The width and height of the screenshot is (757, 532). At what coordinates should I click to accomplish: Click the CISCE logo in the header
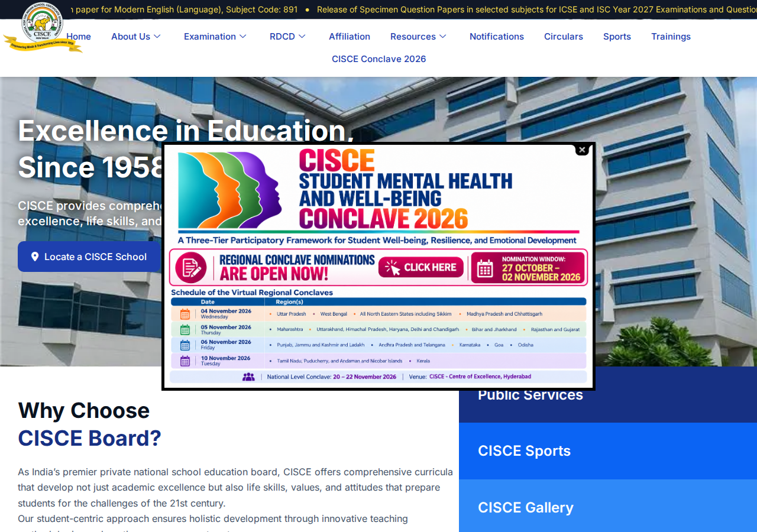tap(43, 27)
